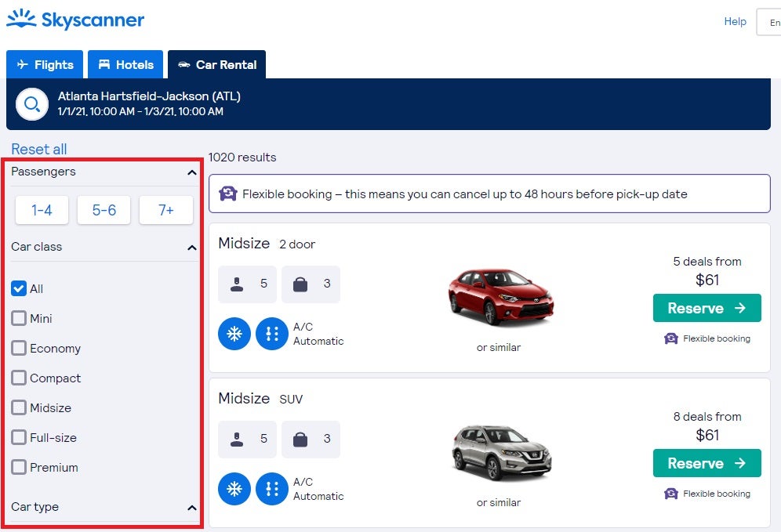Reserve the Midsize 2 door car
This screenshot has width=781, height=532.
(x=707, y=308)
